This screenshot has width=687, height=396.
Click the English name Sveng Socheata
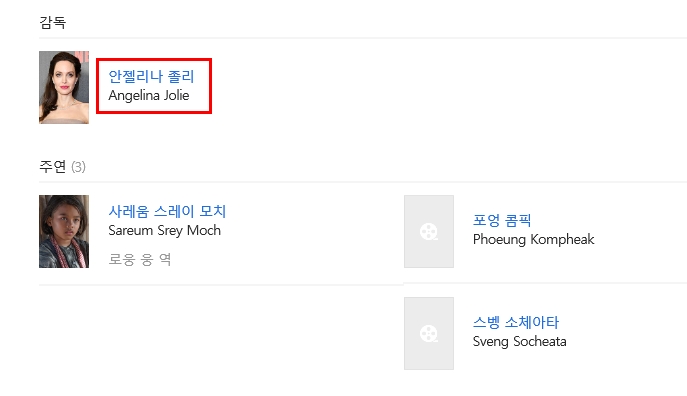click(520, 341)
